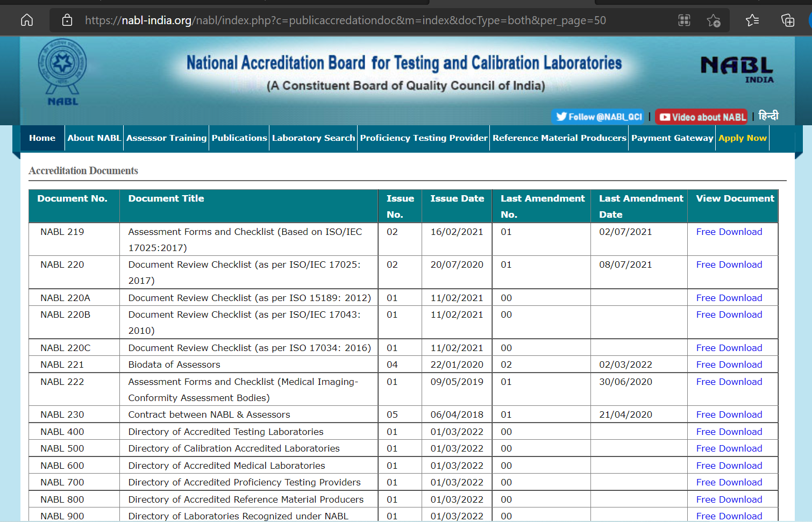Download the NABL 220C document
Screen dimensions: 812x522
[x=729, y=348]
